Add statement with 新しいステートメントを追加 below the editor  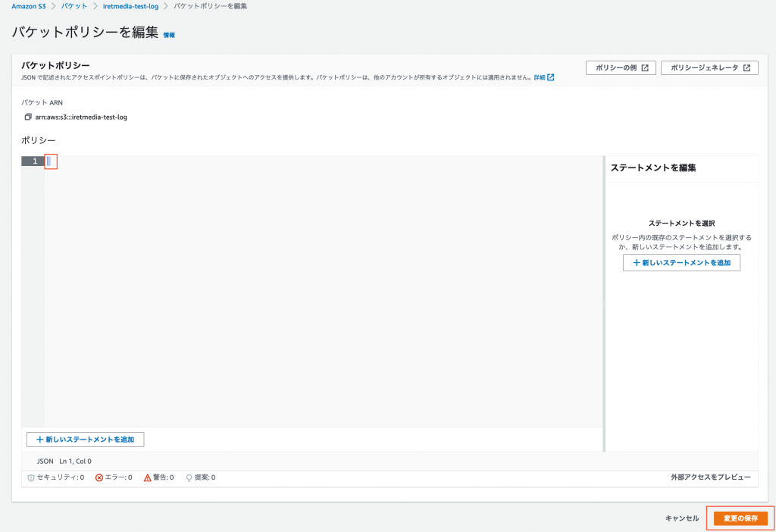pyautogui.click(x=86, y=440)
